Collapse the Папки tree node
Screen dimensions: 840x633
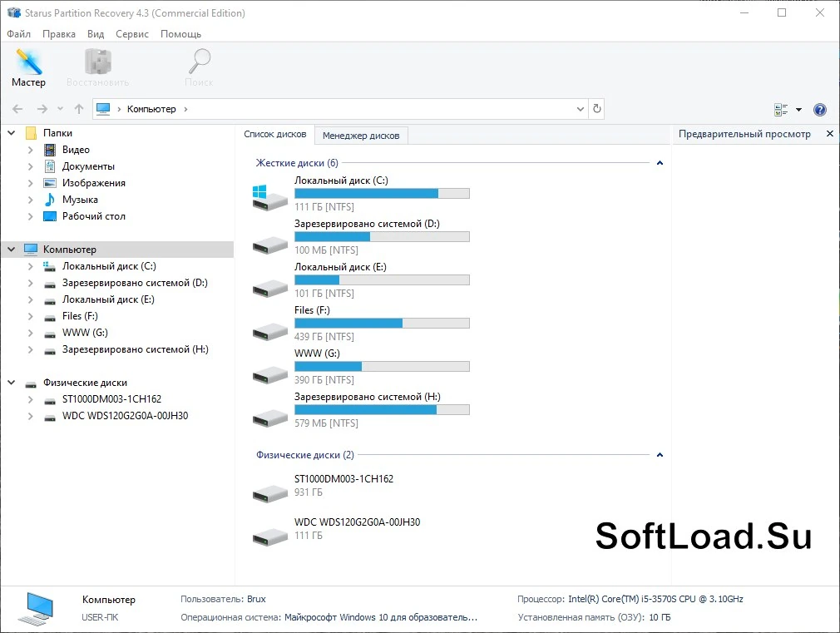click(12, 132)
